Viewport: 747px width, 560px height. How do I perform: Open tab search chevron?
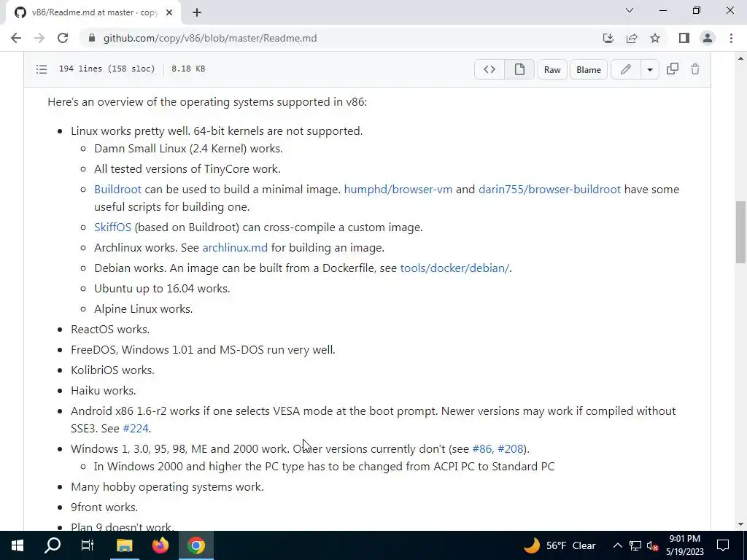click(x=630, y=10)
